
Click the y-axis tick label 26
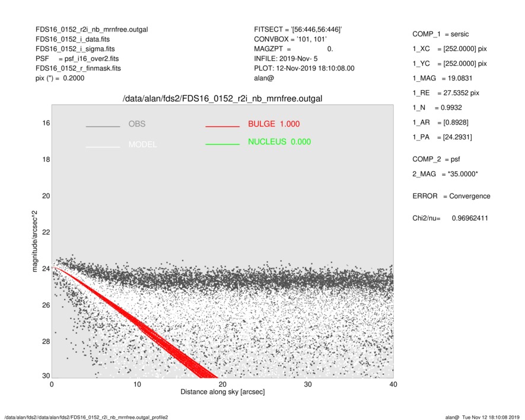click(x=46, y=305)
